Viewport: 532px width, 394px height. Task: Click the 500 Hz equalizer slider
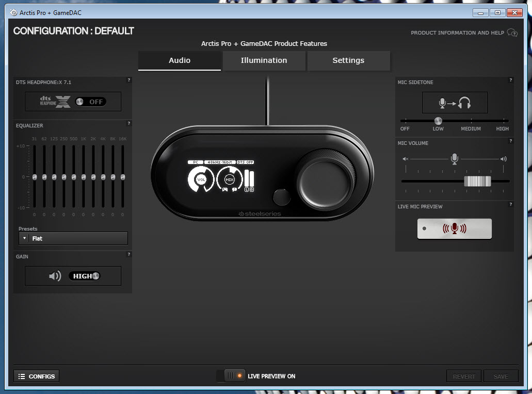74,177
